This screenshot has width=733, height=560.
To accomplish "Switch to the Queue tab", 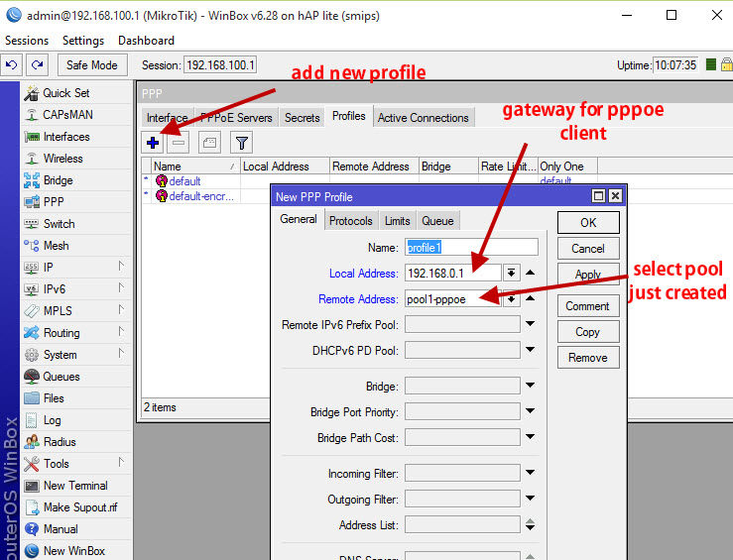I will [x=438, y=221].
